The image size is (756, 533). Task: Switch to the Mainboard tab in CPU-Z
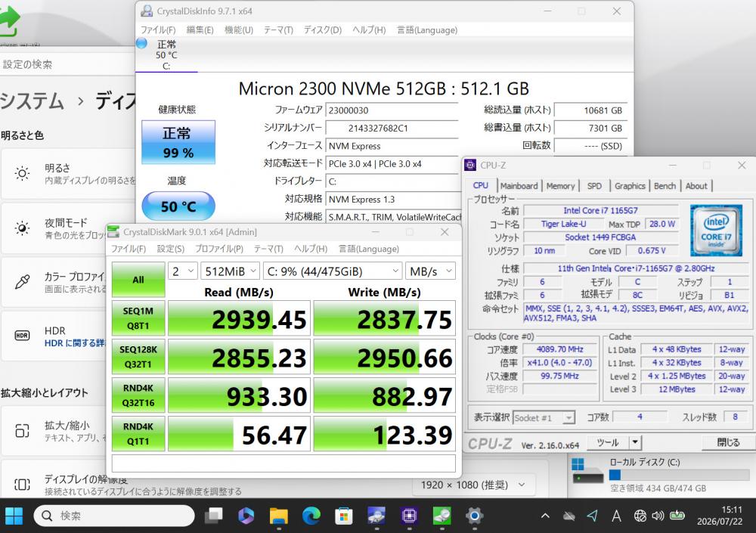[519, 186]
